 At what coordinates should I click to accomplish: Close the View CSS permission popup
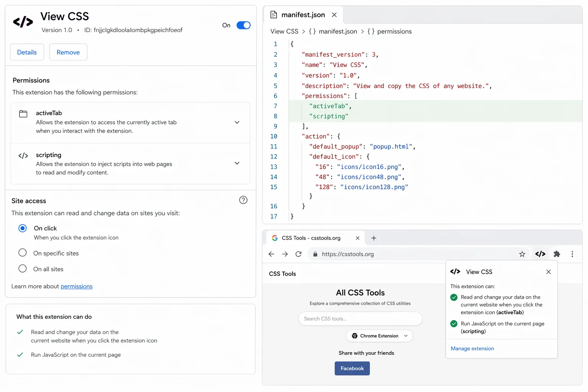[x=548, y=272]
